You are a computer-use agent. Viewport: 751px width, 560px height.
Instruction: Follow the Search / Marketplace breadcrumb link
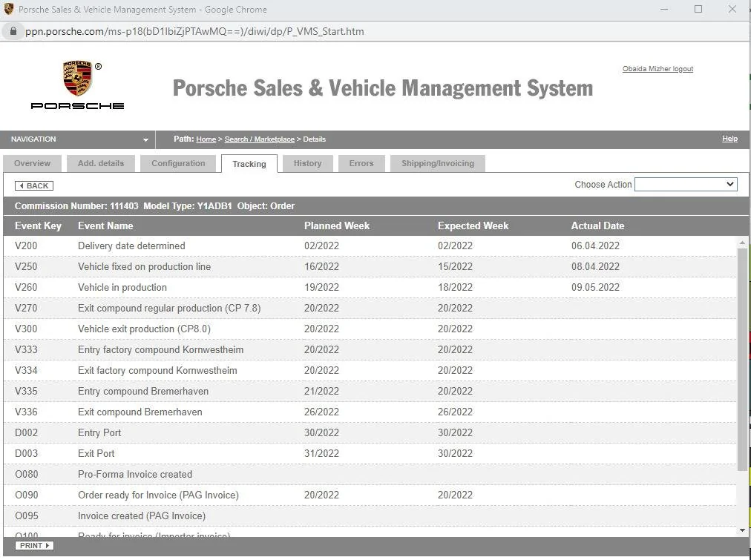pyautogui.click(x=260, y=139)
